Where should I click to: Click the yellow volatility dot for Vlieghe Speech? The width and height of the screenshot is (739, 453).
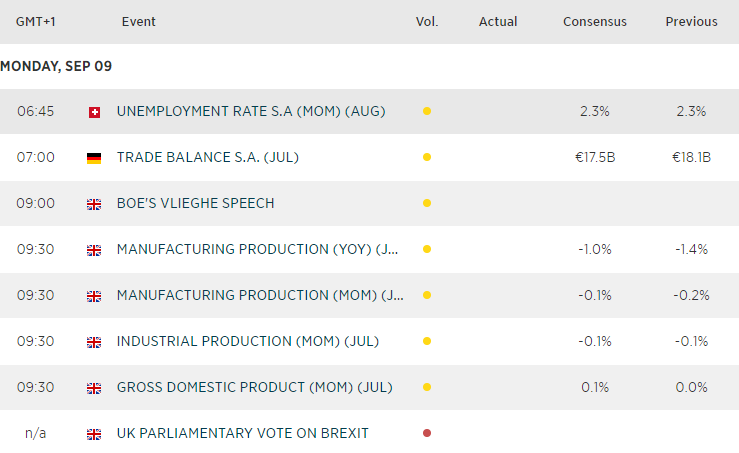pos(427,204)
